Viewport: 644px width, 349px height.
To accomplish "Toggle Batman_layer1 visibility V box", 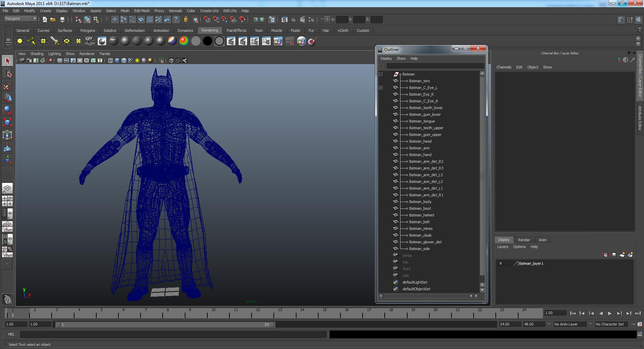I will pyautogui.click(x=500, y=263).
